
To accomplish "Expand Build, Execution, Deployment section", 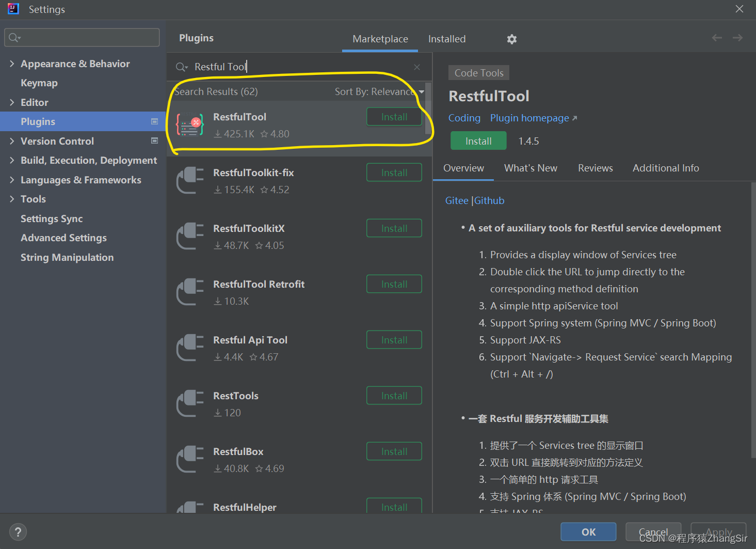I will click(x=12, y=160).
